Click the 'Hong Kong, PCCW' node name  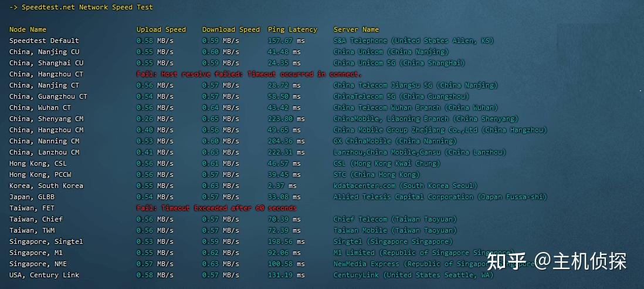click(40, 174)
